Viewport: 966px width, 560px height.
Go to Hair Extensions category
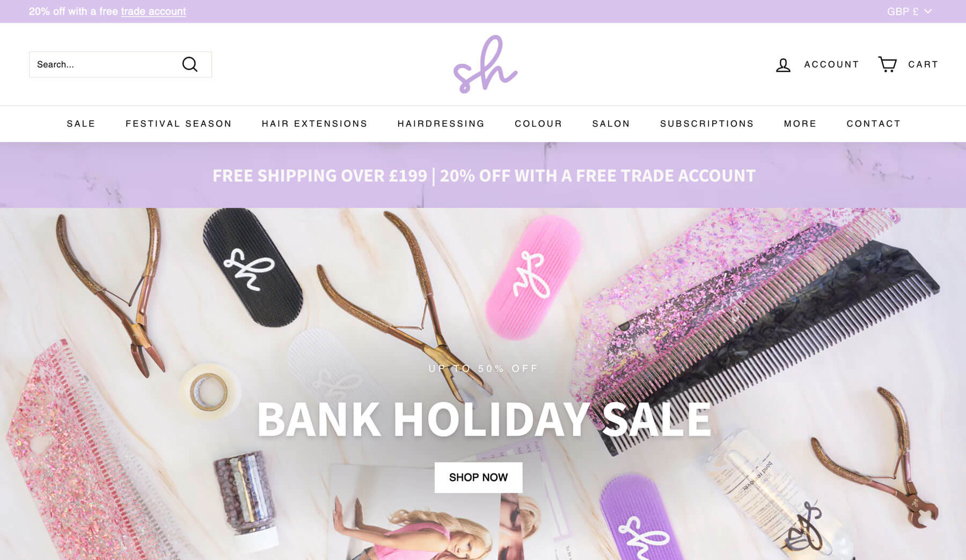point(314,124)
